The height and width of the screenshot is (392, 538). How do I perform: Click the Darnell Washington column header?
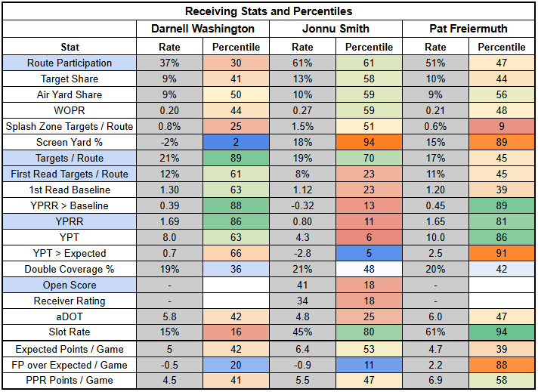[203, 29]
